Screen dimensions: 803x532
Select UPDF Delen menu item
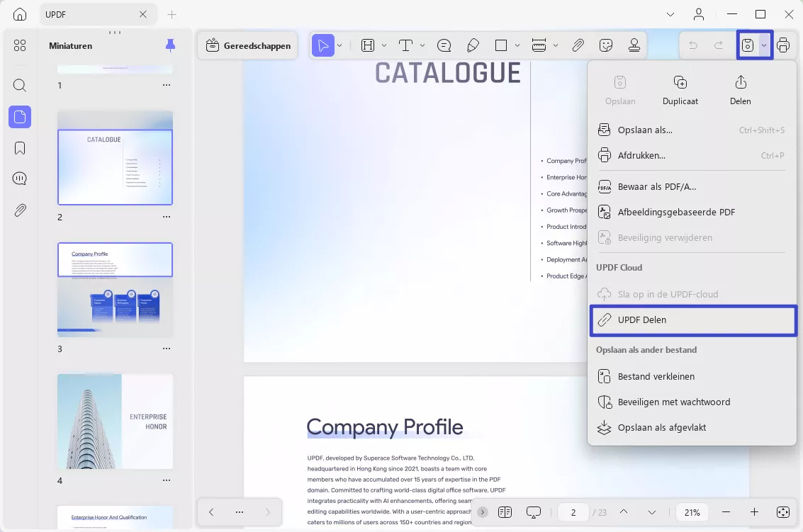pos(693,320)
